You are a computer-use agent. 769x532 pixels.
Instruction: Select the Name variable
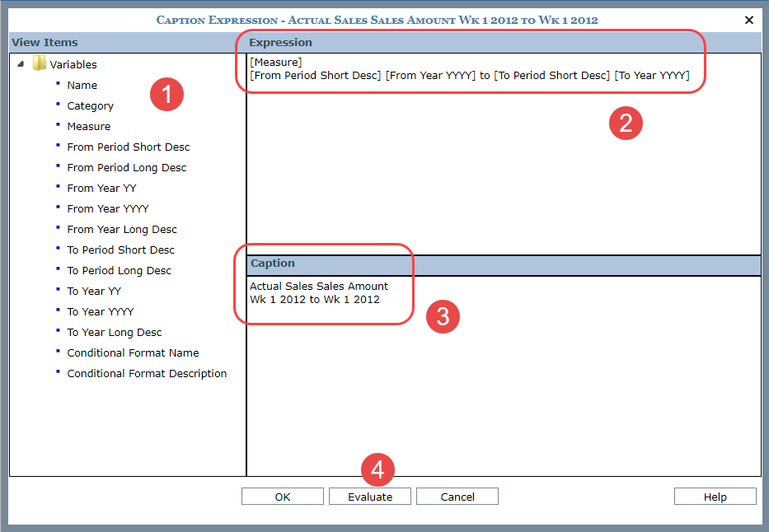pyautogui.click(x=82, y=85)
